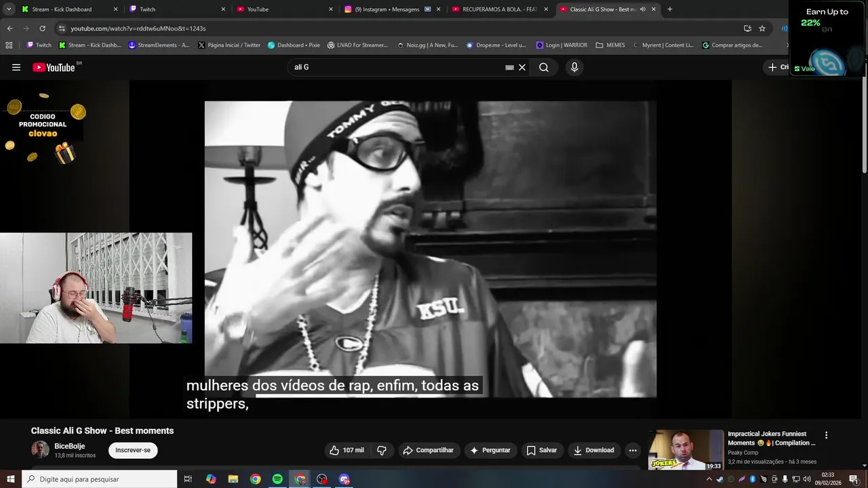Viewport: 868px width, 488px height.
Task: Show hidden system tray icons
Action: coord(709,479)
